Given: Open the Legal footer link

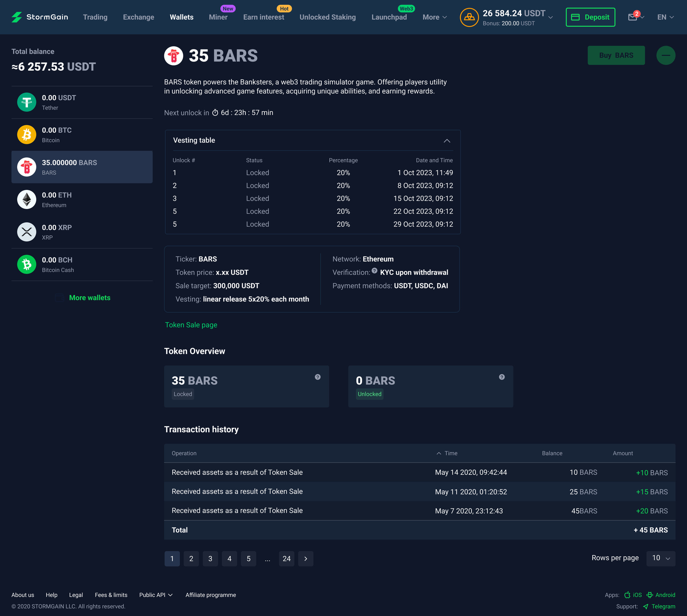Looking at the screenshot, I should coord(76,595).
